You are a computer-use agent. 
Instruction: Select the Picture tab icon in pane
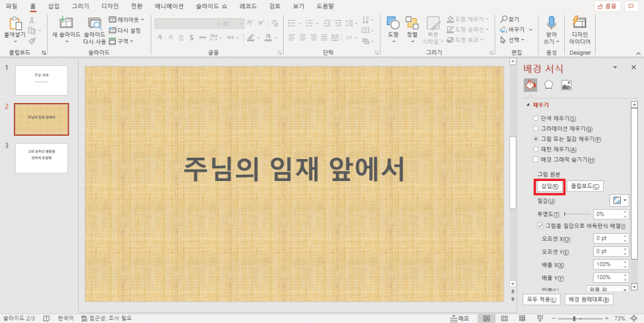point(567,85)
